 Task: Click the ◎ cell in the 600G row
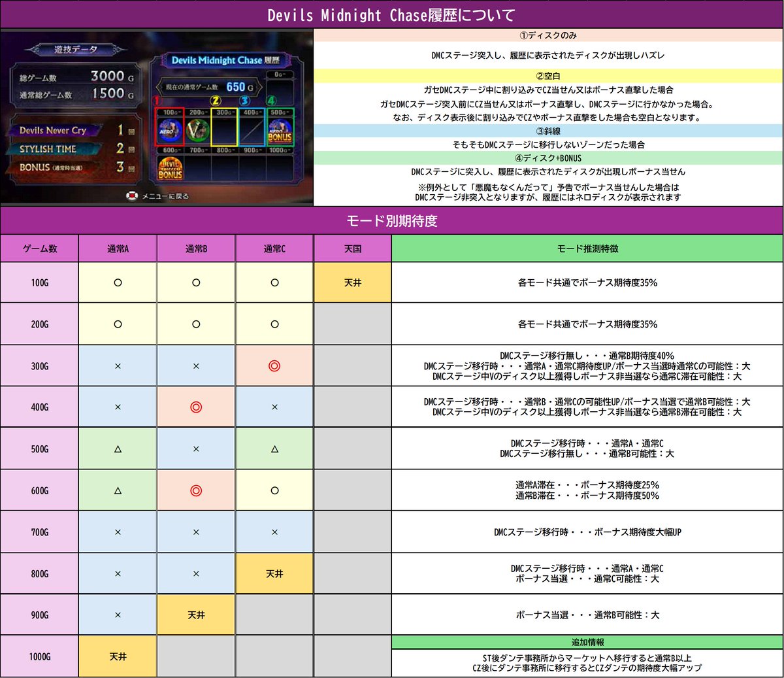(x=196, y=490)
